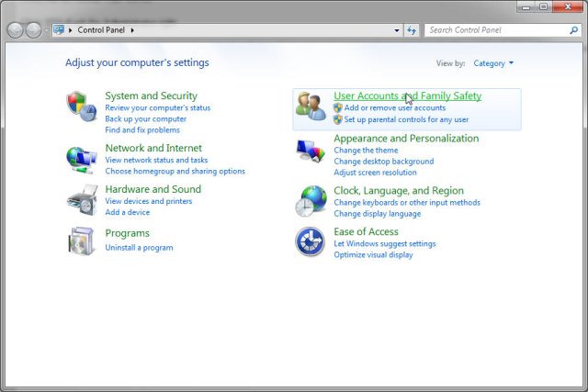The image size is (588, 392).
Task: Click the Ease of Access icon
Action: pos(311,242)
